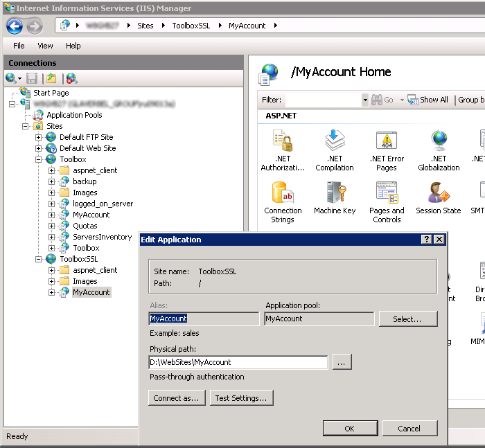Open .NET Authorization feature icon
The image size is (485, 448).
283,150
